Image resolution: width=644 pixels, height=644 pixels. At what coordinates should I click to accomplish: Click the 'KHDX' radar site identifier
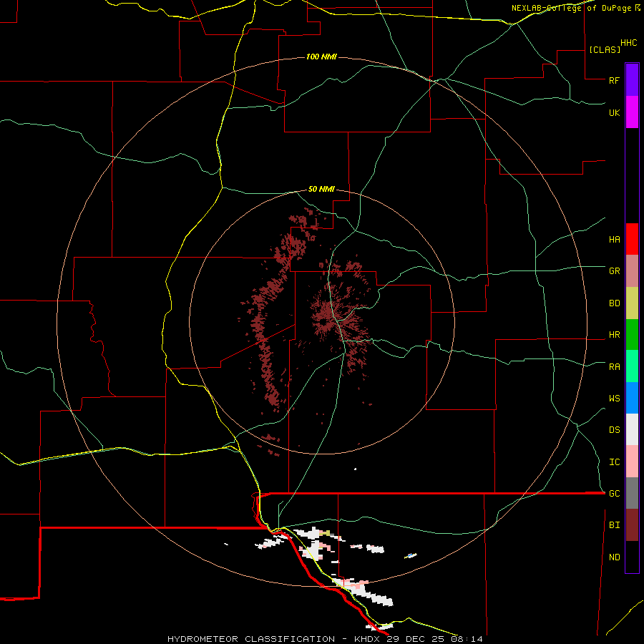[x=368, y=639]
